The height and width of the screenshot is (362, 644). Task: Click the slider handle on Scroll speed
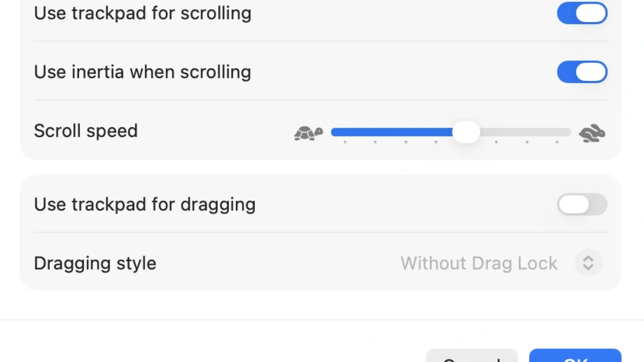[467, 132]
